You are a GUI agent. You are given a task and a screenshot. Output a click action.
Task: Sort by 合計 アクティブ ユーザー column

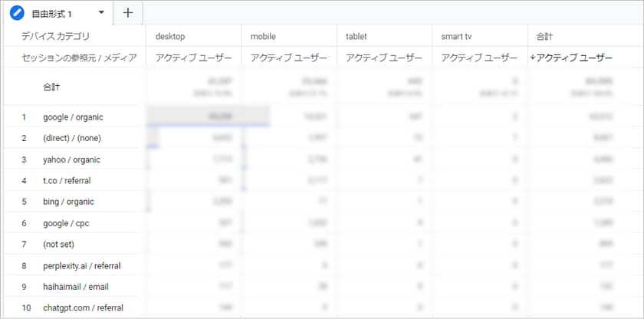click(x=574, y=58)
